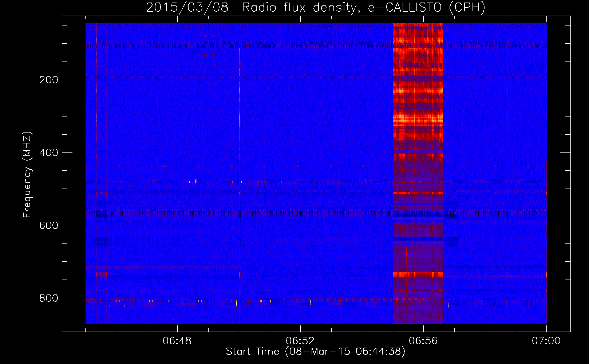
Task: Click the "07:00" time tick label
Action: [546, 341]
